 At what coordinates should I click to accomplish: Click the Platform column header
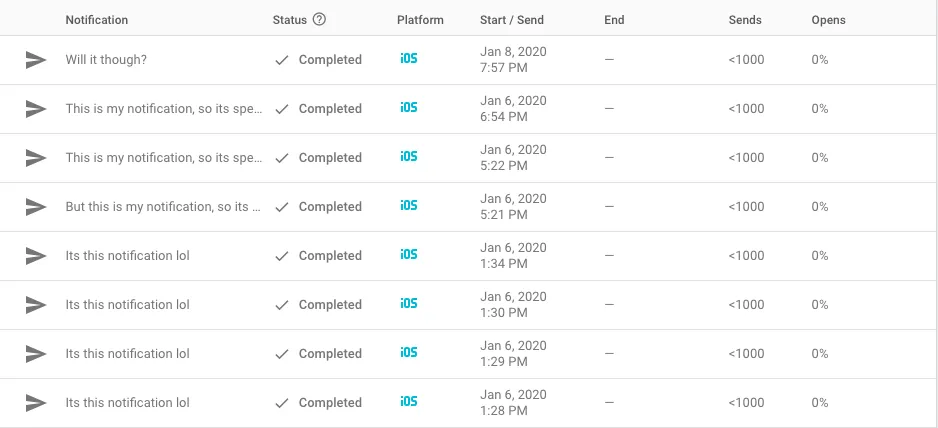coord(420,20)
